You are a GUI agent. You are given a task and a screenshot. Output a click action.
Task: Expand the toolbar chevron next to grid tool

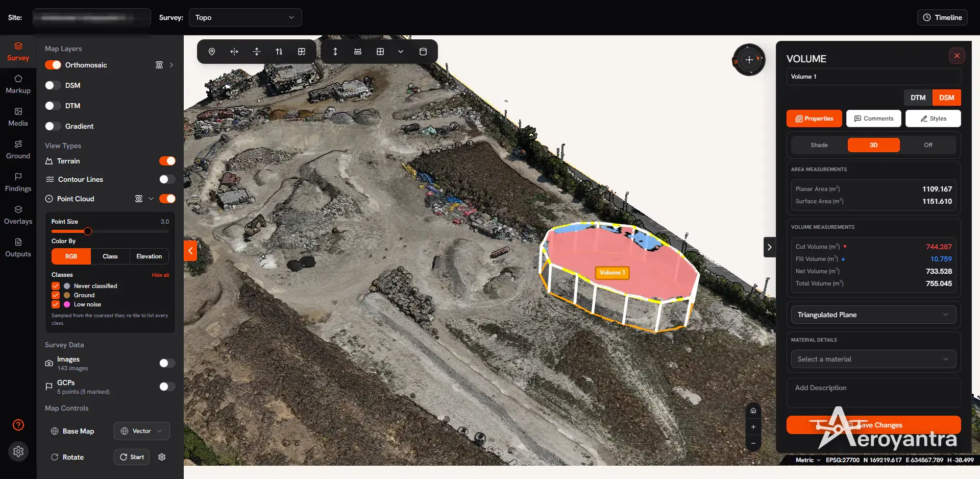coord(401,52)
